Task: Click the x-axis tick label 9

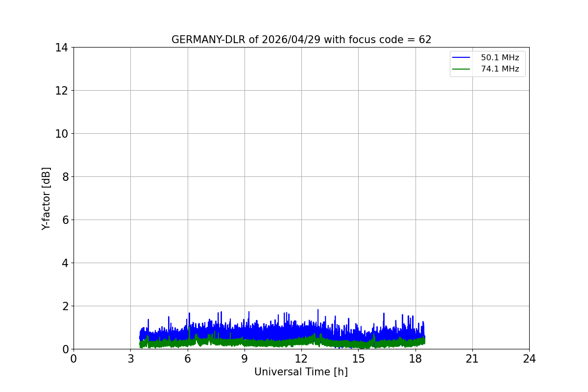Action: click(245, 359)
